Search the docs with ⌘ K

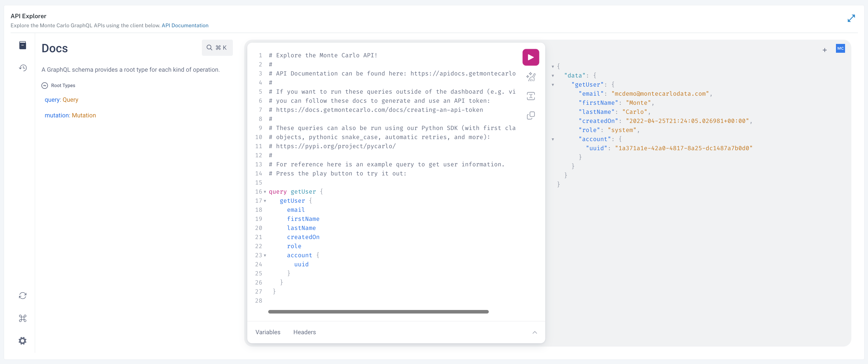[x=217, y=47]
